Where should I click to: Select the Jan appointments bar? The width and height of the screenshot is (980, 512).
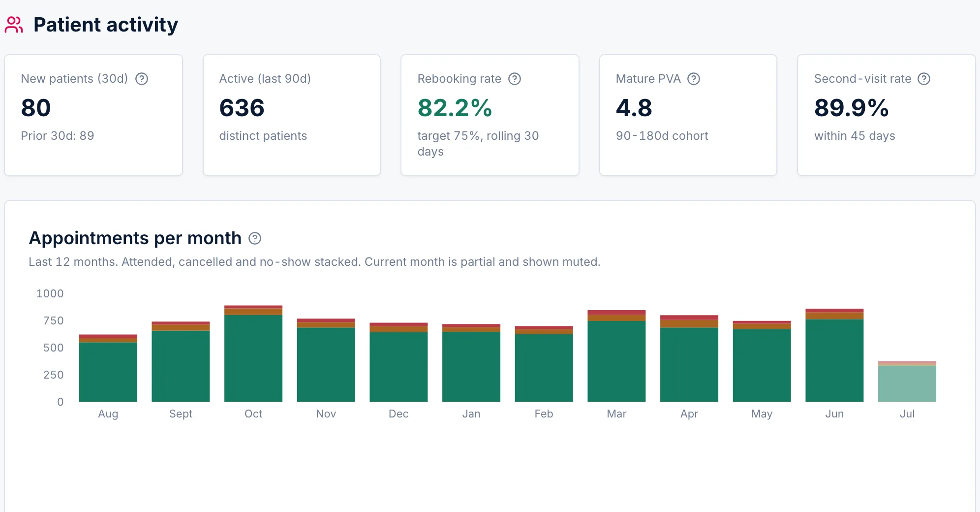pyautogui.click(x=471, y=363)
